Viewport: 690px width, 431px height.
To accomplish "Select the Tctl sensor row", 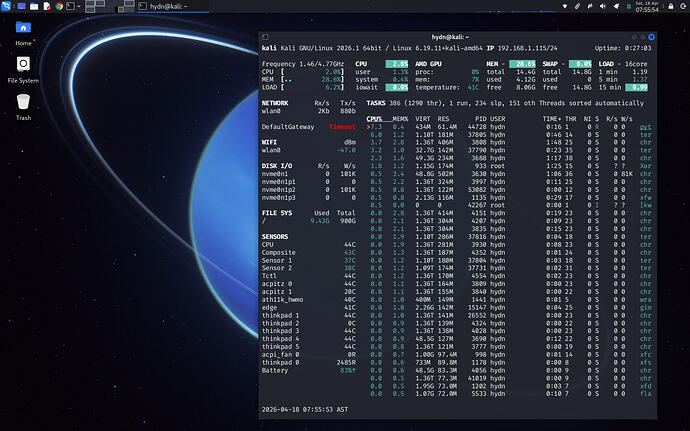I will (x=309, y=276).
